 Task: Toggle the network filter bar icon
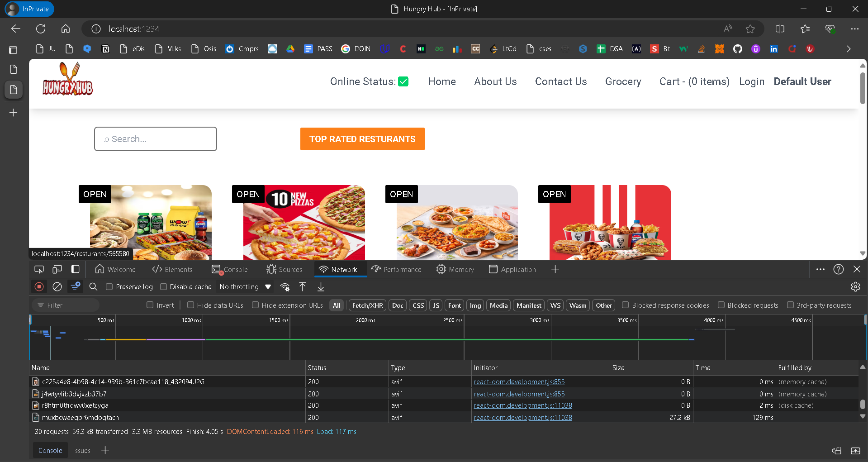(x=75, y=286)
